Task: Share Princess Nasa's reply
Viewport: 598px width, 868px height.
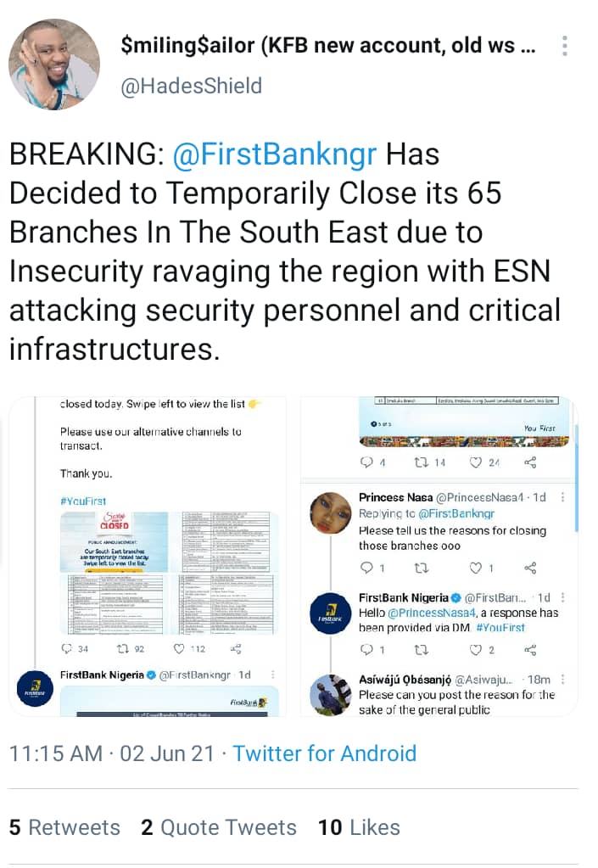Action: [530, 568]
